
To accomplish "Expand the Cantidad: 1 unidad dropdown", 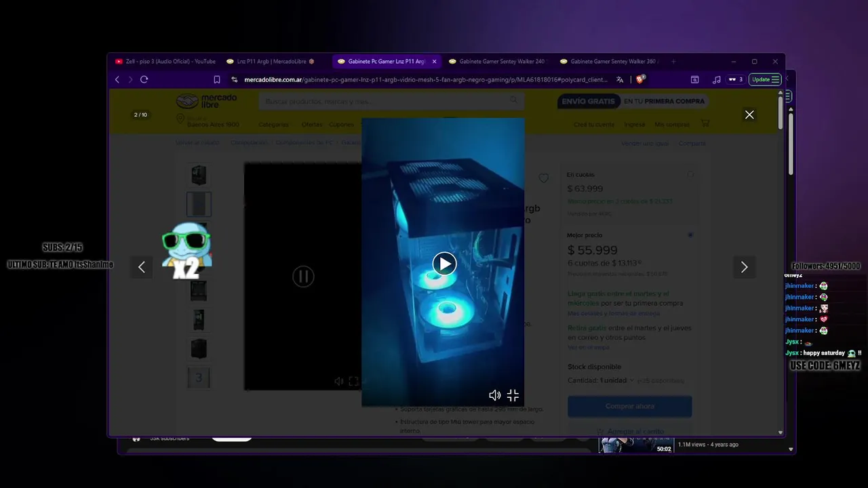I will coord(601,380).
